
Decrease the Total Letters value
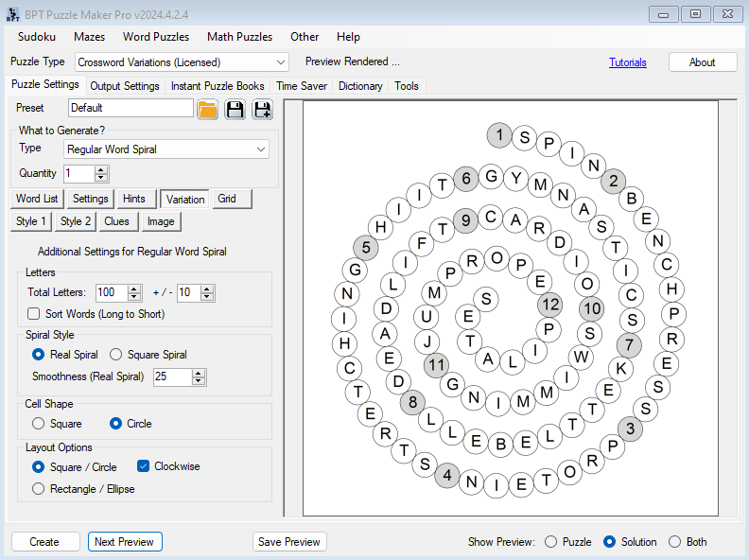pos(134,297)
